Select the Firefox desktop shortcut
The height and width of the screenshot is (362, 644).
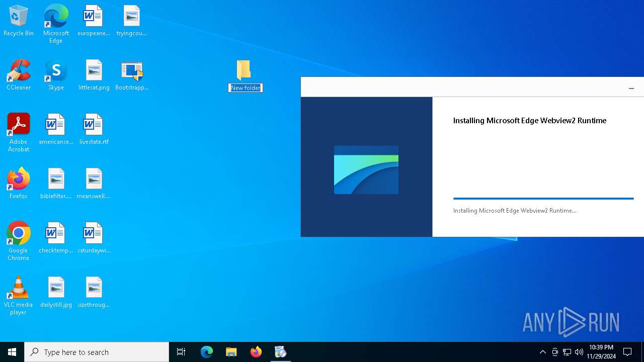click(x=19, y=184)
